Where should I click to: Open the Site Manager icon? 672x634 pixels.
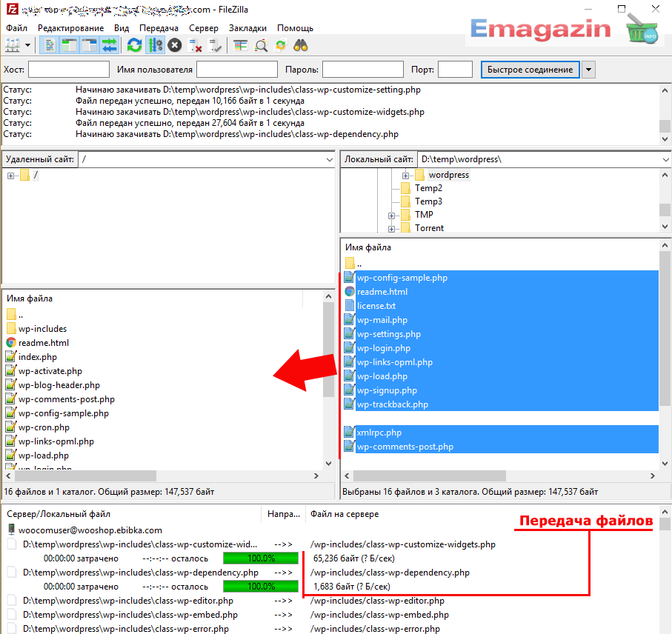pos(13,45)
